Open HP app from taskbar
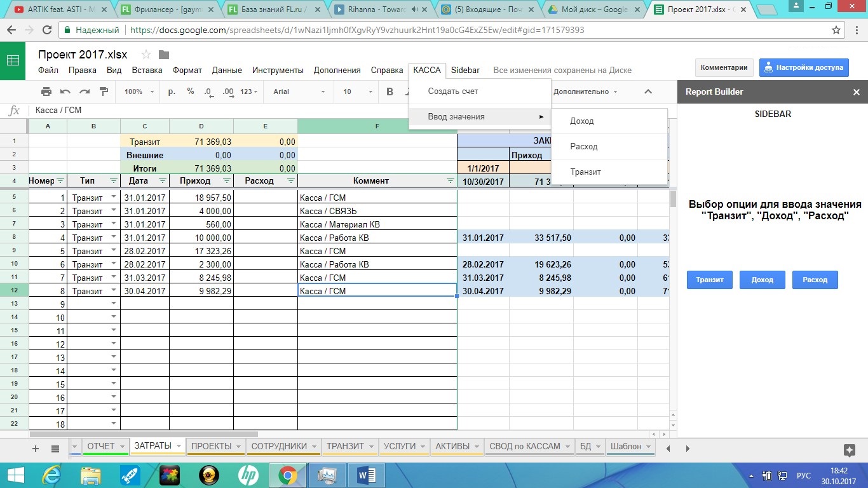 [x=248, y=475]
